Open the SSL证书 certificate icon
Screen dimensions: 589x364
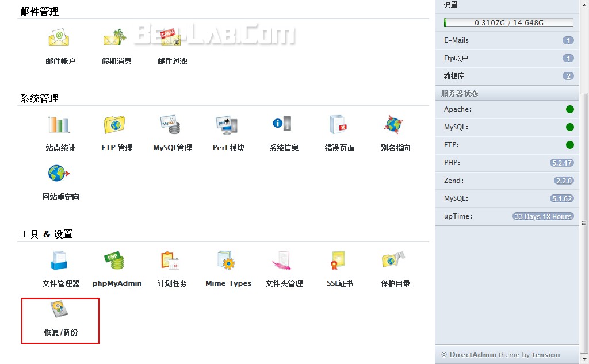click(338, 260)
